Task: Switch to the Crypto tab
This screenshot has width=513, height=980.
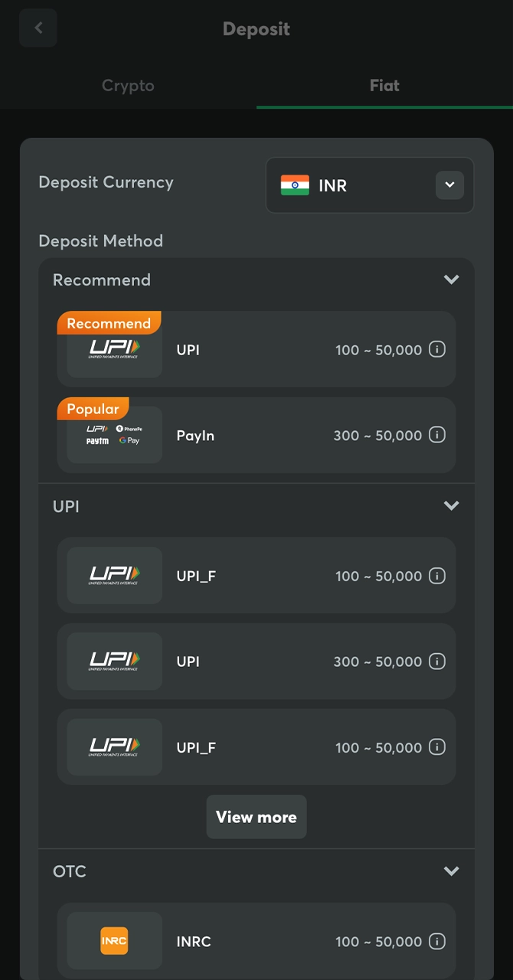Action: [128, 86]
